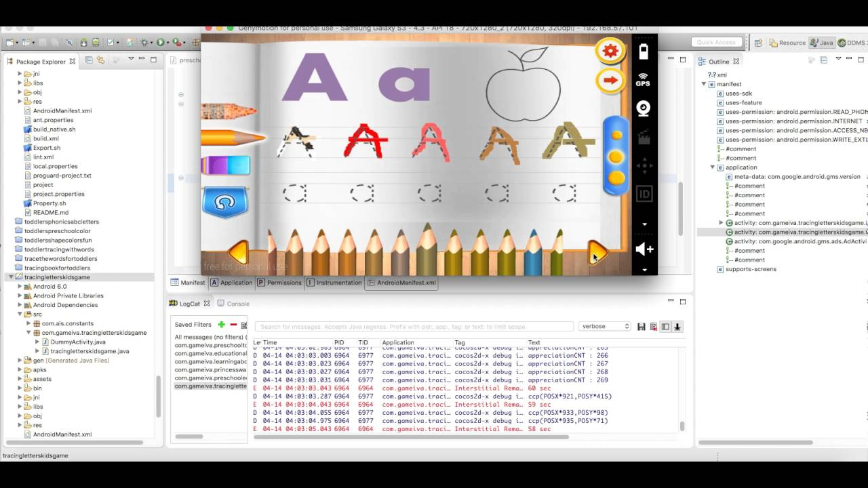Switch to Resource perspective
Screen dimensions: 868x488
[787, 43]
